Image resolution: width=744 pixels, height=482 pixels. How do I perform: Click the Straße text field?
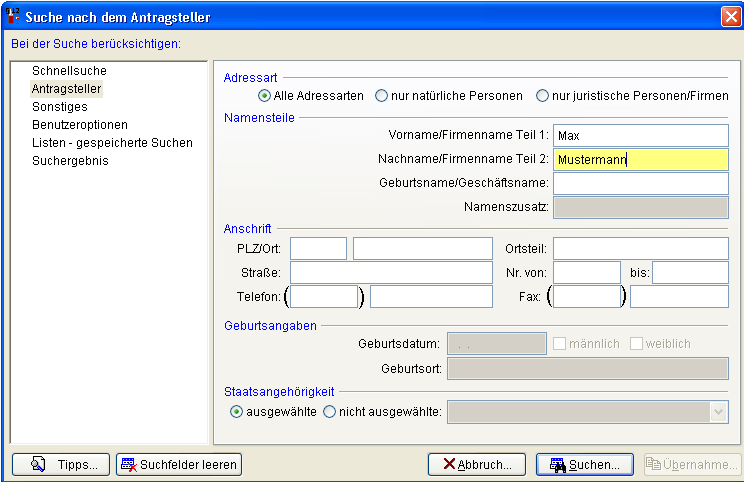tap(391, 272)
